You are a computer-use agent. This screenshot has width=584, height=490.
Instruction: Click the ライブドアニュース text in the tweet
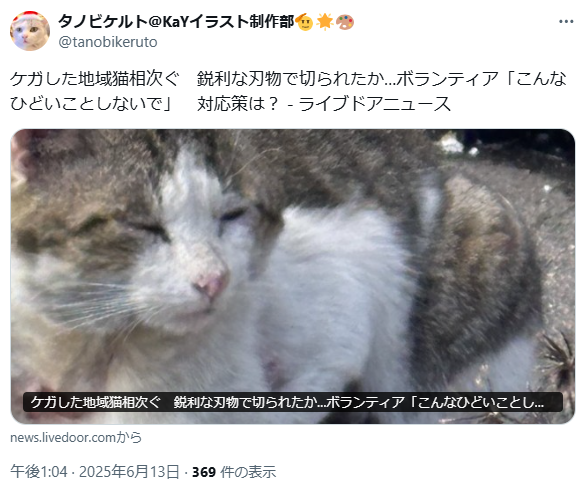pos(375,104)
